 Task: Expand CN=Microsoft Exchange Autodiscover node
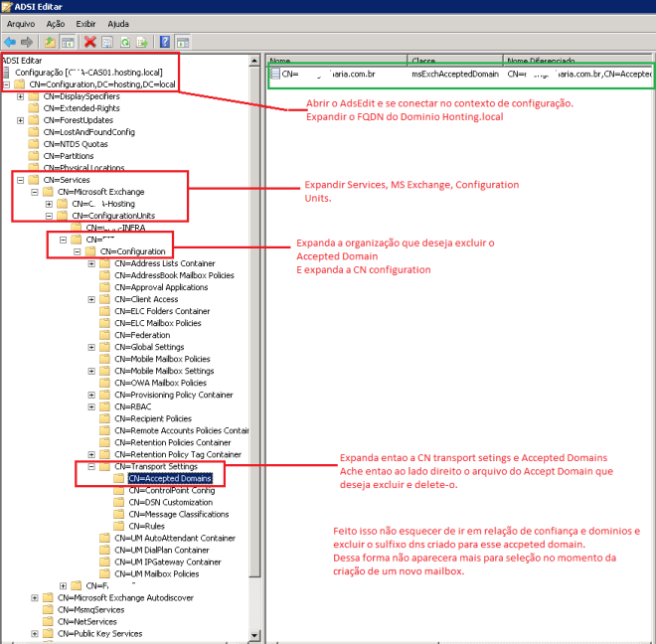[x=35, y=597]
